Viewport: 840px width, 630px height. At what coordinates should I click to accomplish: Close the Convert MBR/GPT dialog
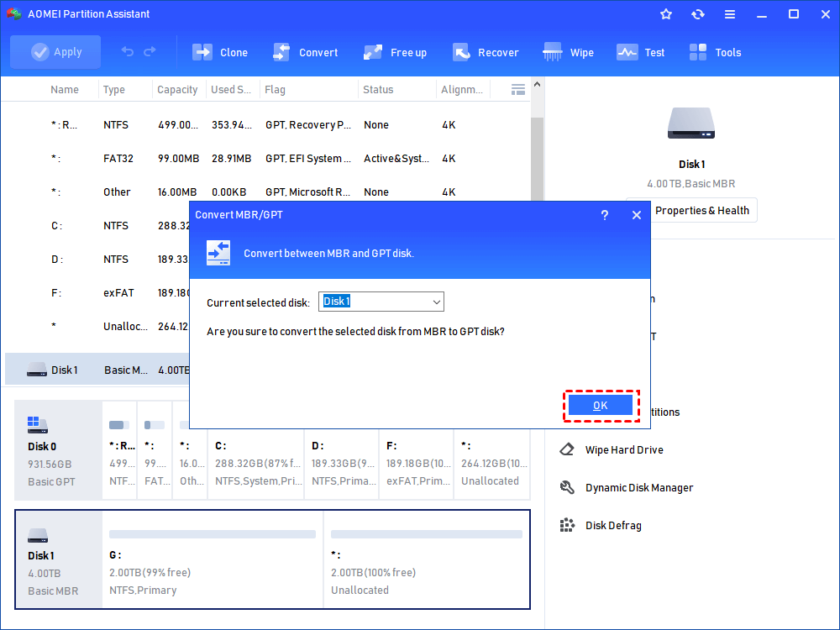(x=636, y=215)
